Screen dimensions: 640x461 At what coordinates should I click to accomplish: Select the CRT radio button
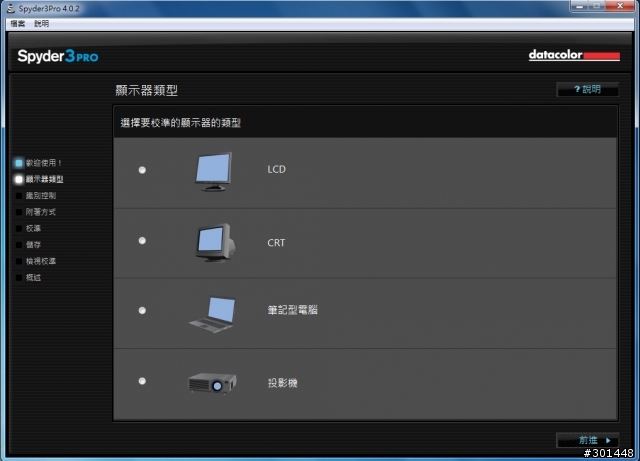(142, 241)
